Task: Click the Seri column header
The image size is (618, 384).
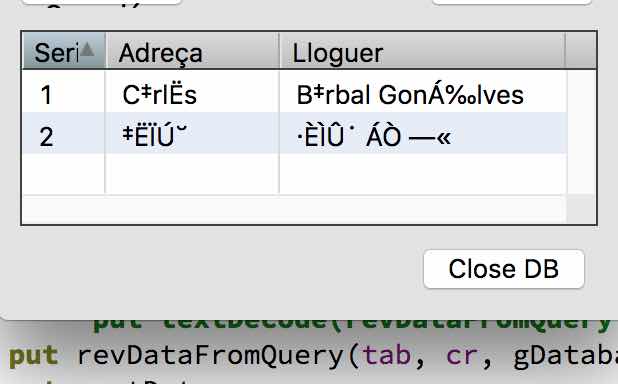Action: coord(64,51)
